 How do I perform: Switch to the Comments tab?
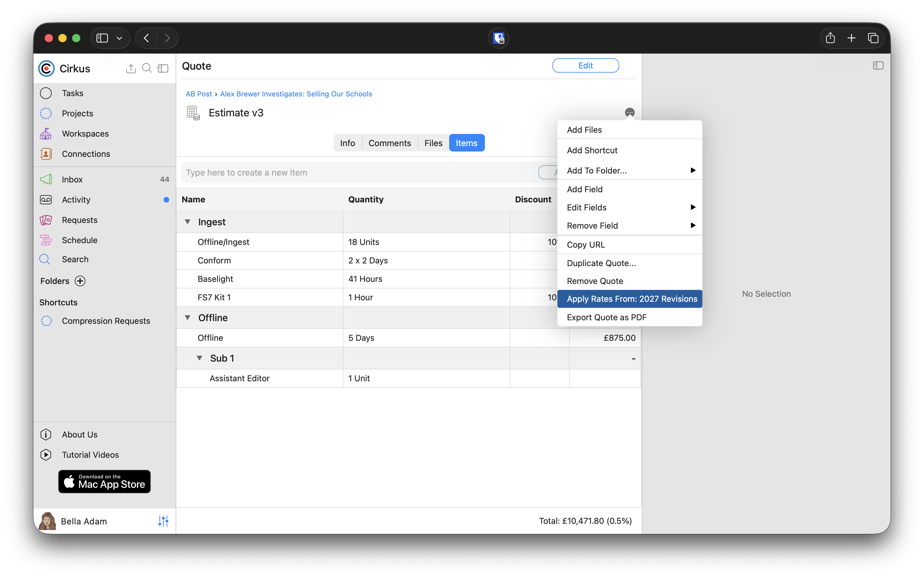click(390, 143)
